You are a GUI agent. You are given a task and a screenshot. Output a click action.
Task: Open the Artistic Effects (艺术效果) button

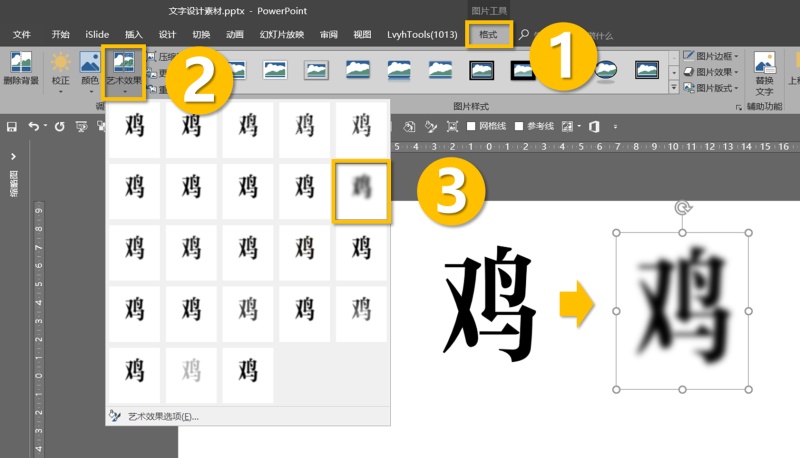(x=123, y=71)
